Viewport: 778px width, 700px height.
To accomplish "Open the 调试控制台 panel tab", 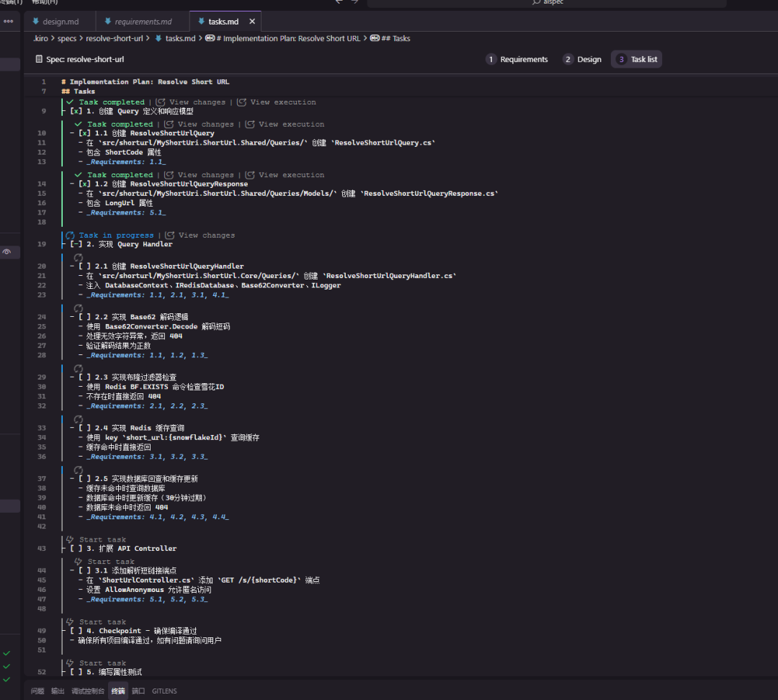I will point(88,691).
